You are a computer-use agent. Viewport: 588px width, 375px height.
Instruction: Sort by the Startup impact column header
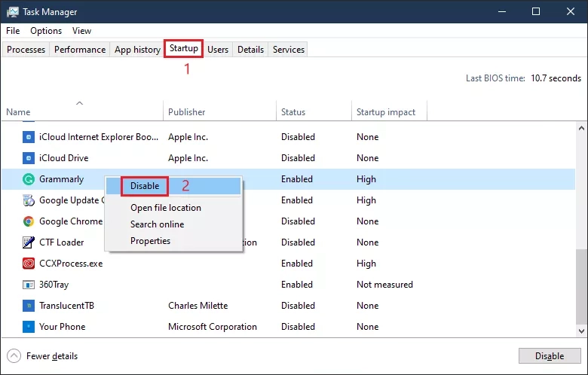389,111
